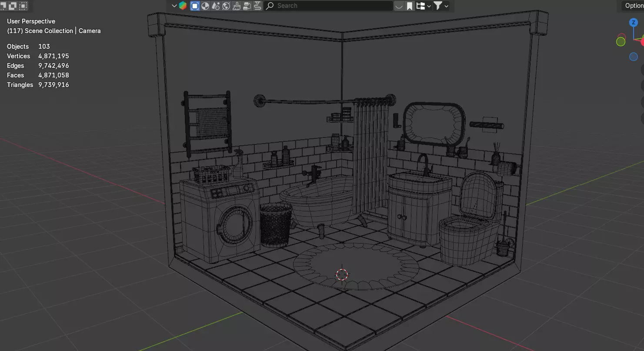Viewport: 644px width, 351px height.
Task: Toggle the droplets-with-circle icon
Action: (x=216, y=6)
